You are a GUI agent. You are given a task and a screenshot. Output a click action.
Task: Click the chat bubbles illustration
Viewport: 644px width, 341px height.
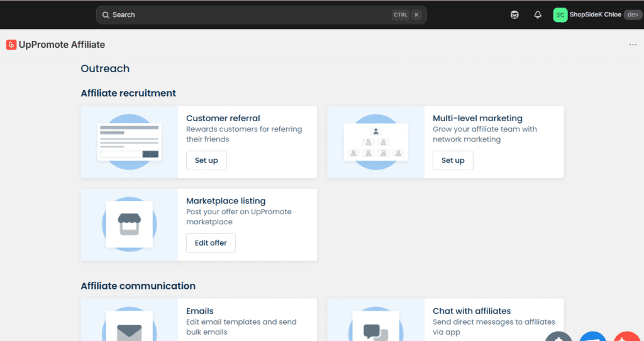tap(376, 324)
